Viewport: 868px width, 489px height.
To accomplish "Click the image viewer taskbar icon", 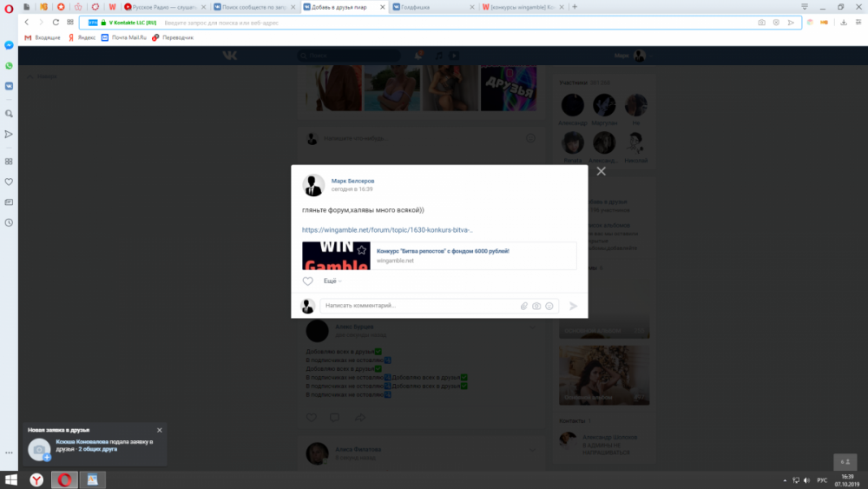I will pos(93,479).
